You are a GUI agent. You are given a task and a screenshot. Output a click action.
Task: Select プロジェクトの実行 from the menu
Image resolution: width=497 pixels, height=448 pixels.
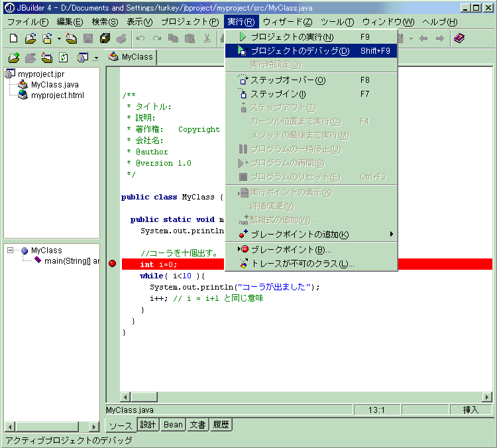coord(292,37)
